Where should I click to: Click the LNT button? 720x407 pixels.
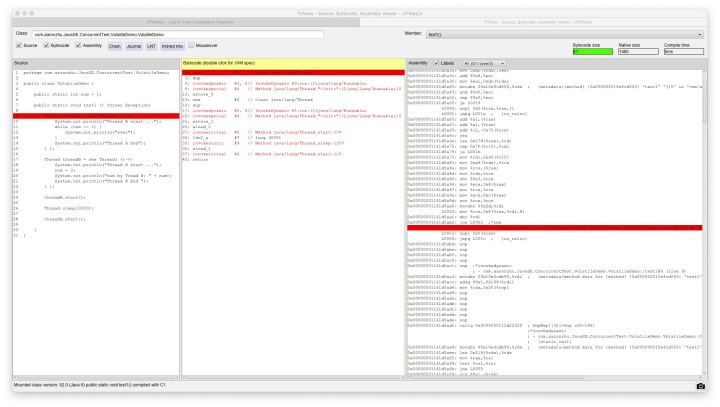[x=151, y=46]
